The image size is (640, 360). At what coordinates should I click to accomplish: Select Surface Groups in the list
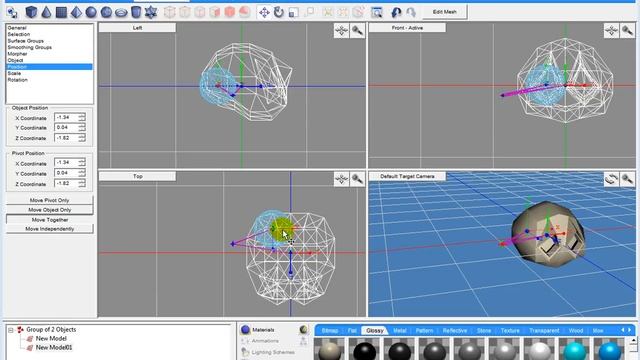25,41
